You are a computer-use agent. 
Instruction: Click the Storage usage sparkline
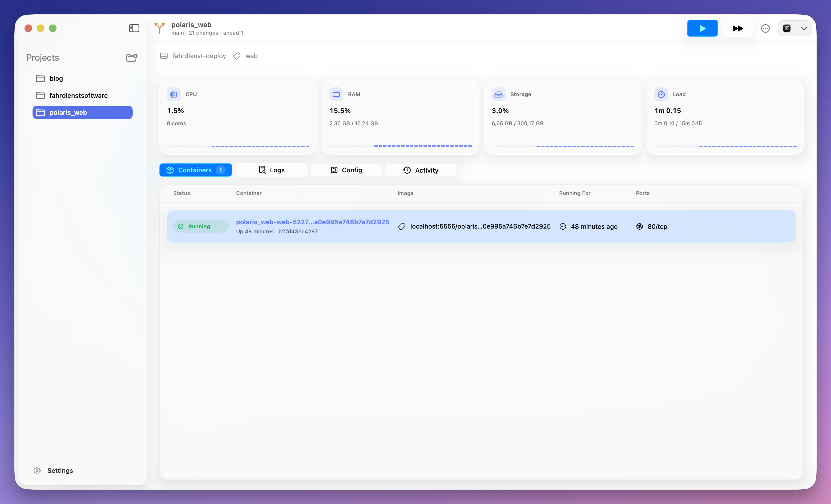(563, 146)
